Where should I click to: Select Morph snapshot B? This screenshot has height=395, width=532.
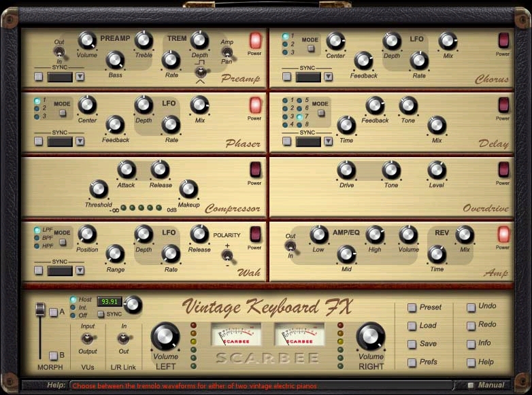[x=53, y=356]
